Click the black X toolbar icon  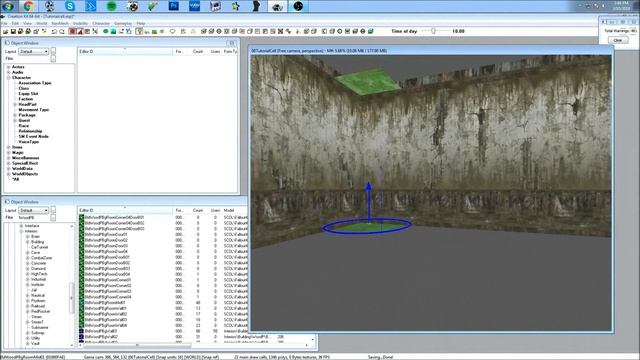click(280, 31)
